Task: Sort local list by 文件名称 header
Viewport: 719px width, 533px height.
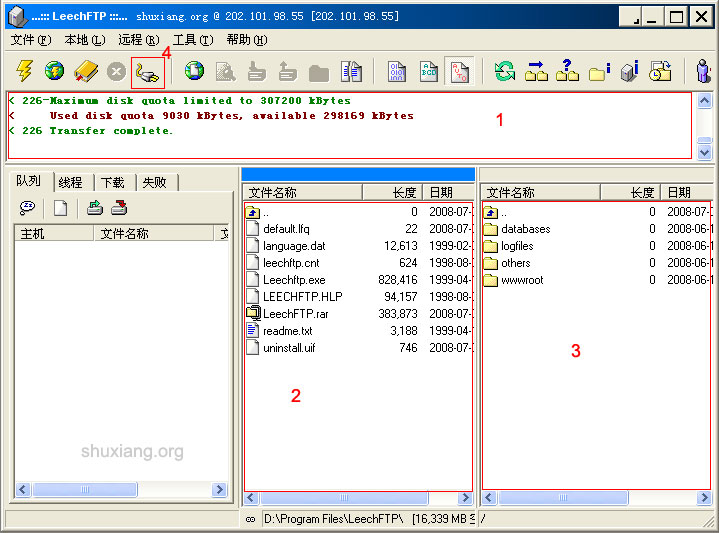Action: [303, 192]
